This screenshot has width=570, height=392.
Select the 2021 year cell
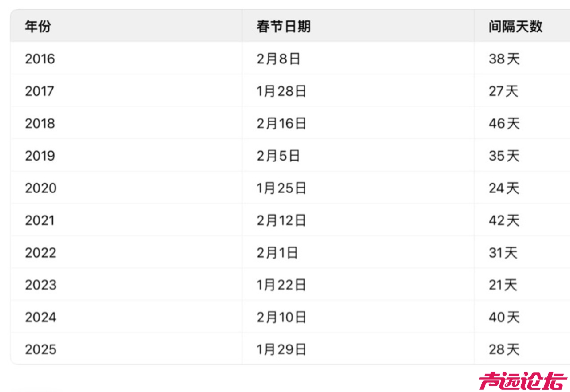(x=40, y=220)
